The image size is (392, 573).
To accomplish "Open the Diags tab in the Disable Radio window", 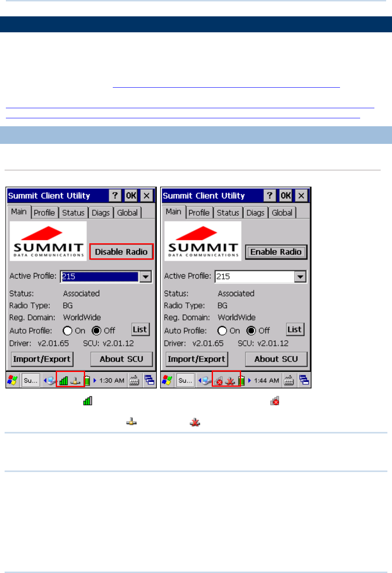I will [101, 213].
